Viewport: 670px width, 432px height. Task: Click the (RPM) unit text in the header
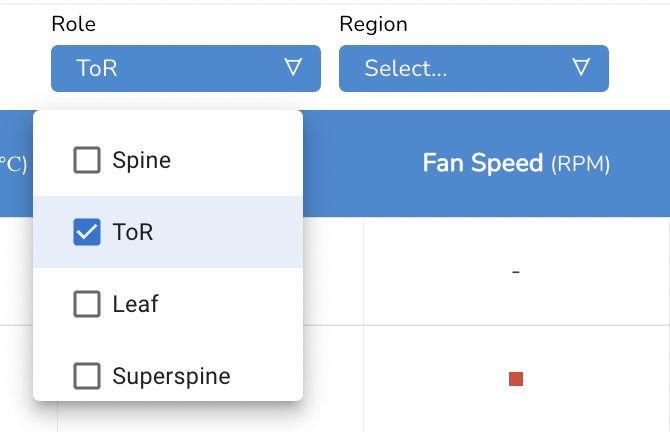580,164
